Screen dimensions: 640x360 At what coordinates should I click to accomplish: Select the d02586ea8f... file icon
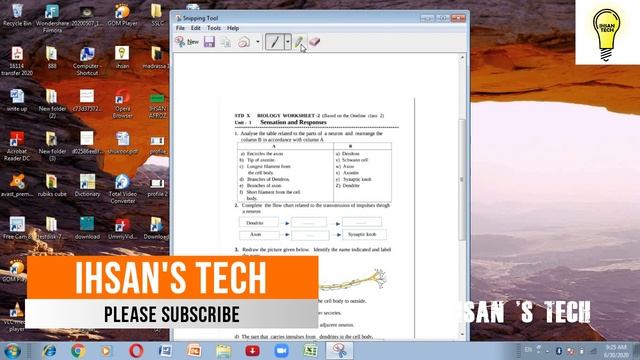click(x=87, y=143)
